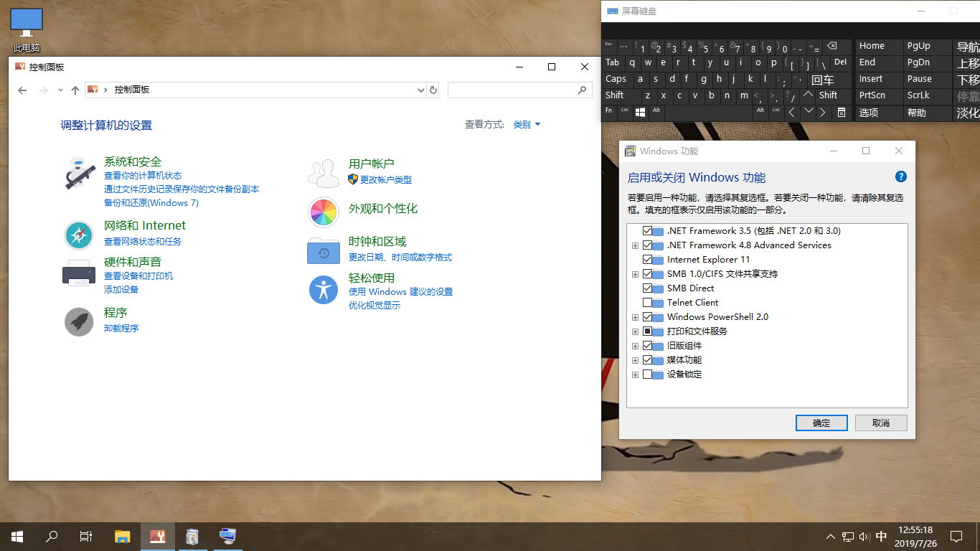This screenshot has height=551, width=980.
Task: Open File Explorer from the taskbar
Action: point(123,536)
